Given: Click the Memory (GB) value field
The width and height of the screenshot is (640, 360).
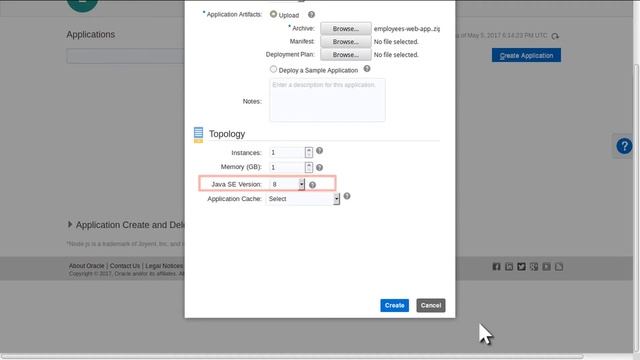Looking at the screenshot, I should pos(287,167).
